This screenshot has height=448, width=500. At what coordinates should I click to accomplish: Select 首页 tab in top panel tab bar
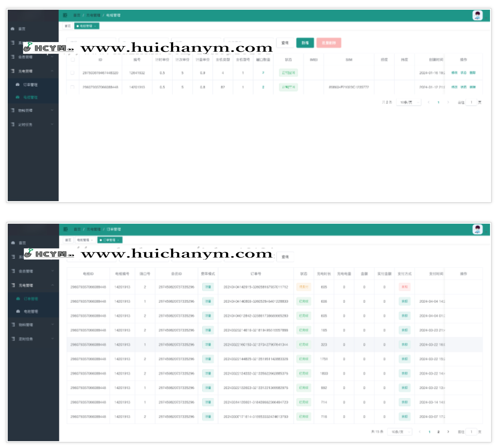click(x=68, y=26)
